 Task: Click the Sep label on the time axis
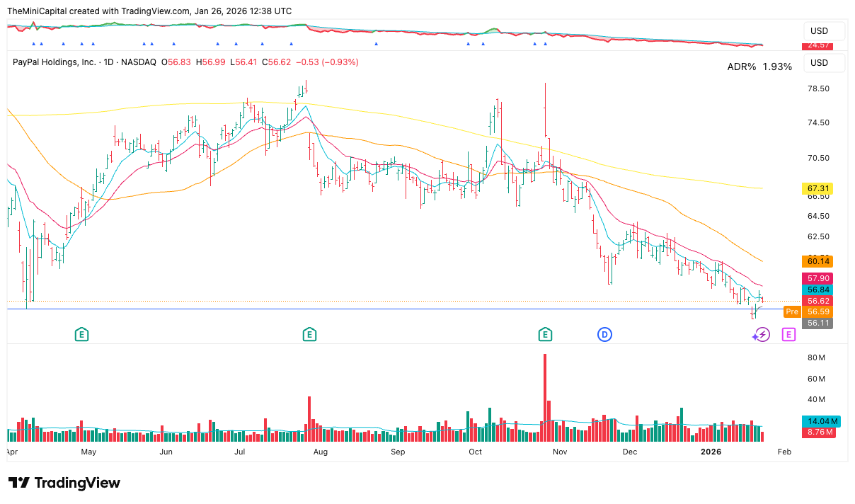[397, 451]
